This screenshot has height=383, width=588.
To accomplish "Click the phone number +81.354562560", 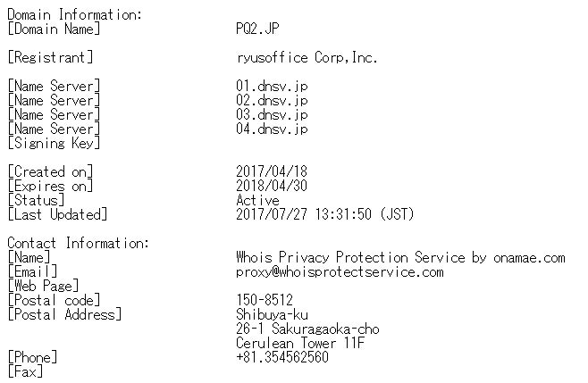I will point(282,357).
